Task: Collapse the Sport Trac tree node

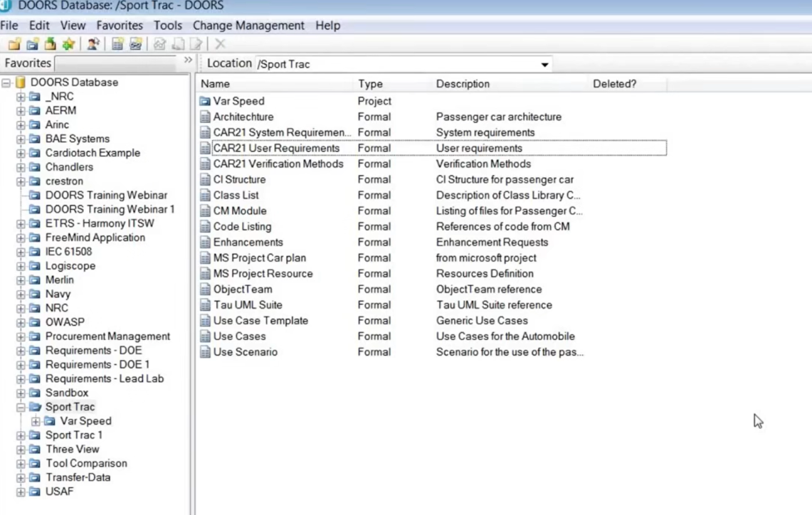Action: pos(21,408)
